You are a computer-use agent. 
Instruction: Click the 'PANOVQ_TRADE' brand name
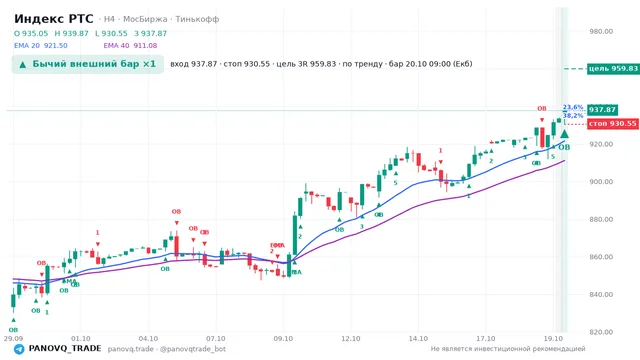coord(65,349)
